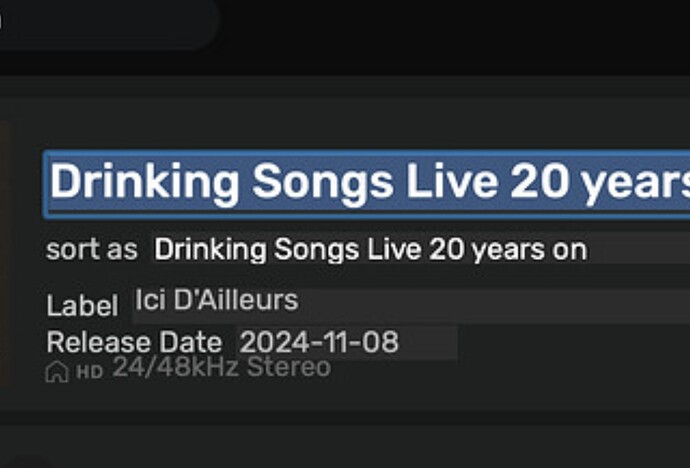
Task: Click the word Stereo in format line
Action: tap(289, 367)
